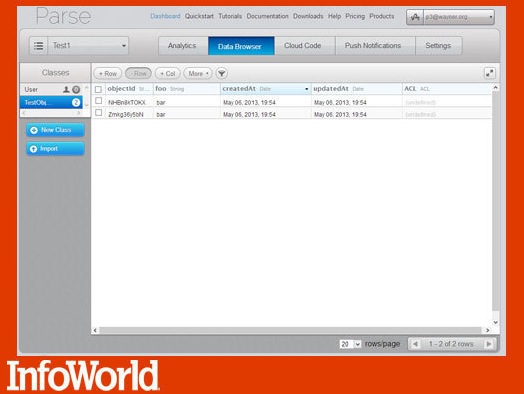Open the createdAt column sort dropdown arrow
The width and height of the screenshot is (524, 394).
(x=306, y=89)
